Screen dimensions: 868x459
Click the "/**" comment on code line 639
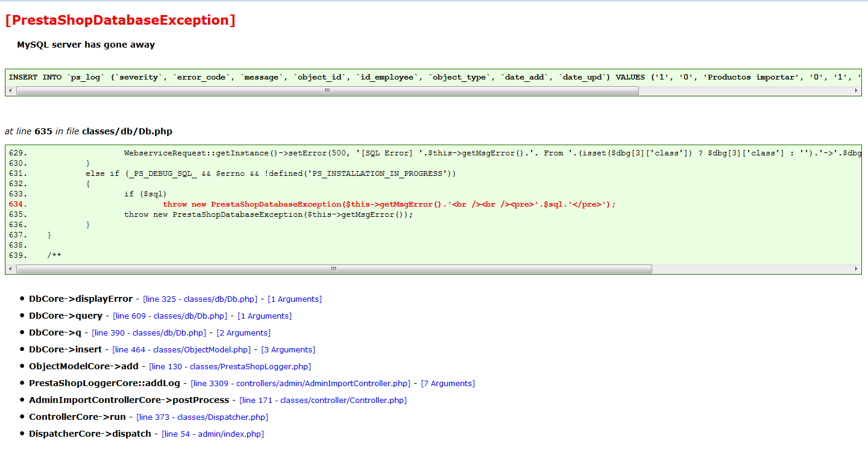(54, 255)
